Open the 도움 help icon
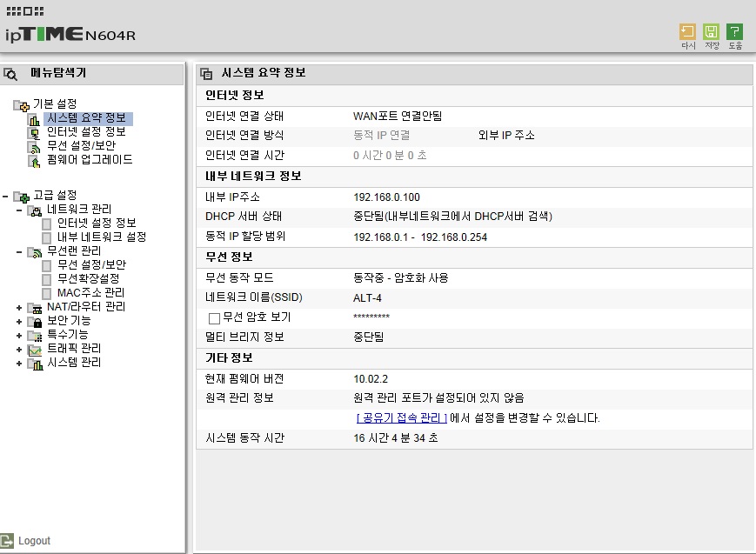The height and width of the screenshot is (554, 756). (x=734, y=32)
